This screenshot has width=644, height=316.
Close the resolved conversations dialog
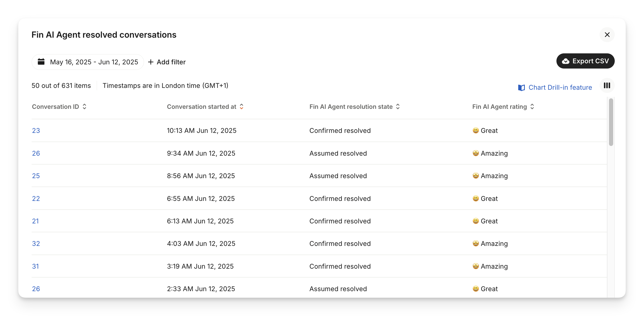pyautogui.click(x=607, y=35)
